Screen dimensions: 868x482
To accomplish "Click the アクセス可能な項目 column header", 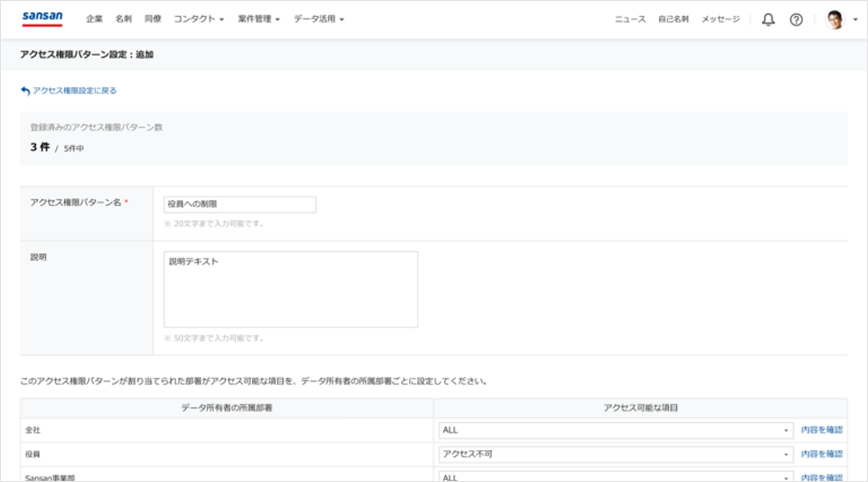I will [x=641, y=408].
